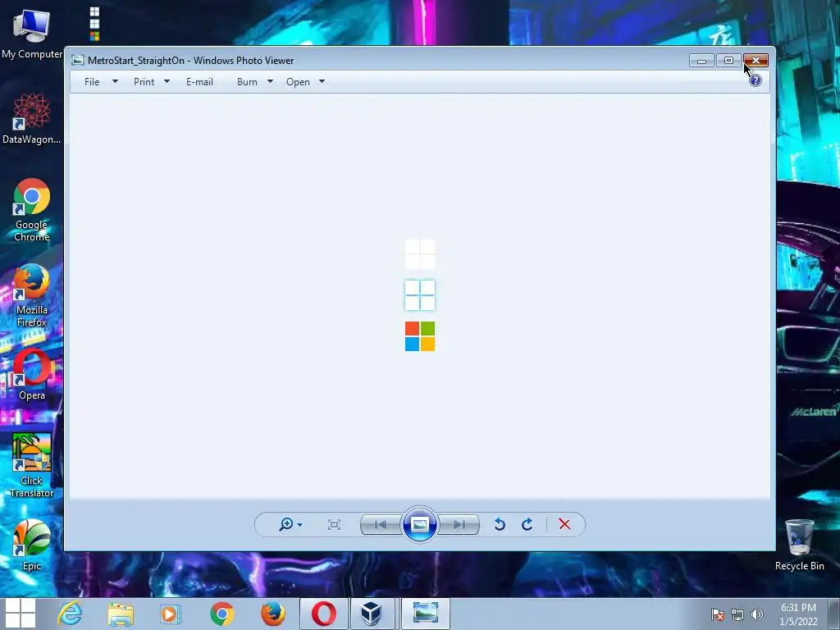Screen dimensions: 840x630
Task: Select the Recycle Bin icon
Action: (799, 545)
